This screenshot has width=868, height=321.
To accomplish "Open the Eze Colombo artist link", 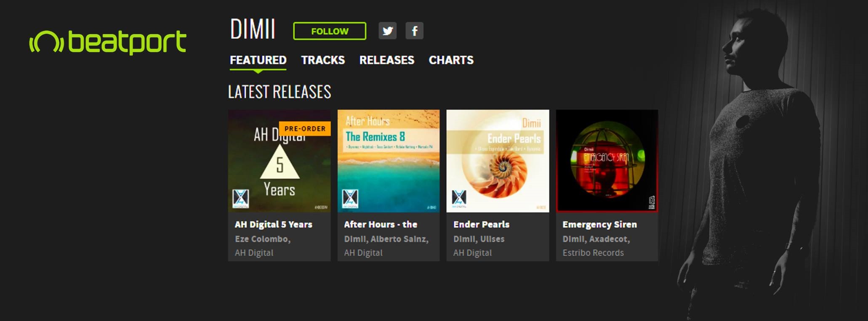I will pyautogui.click(x=263, y=239).
